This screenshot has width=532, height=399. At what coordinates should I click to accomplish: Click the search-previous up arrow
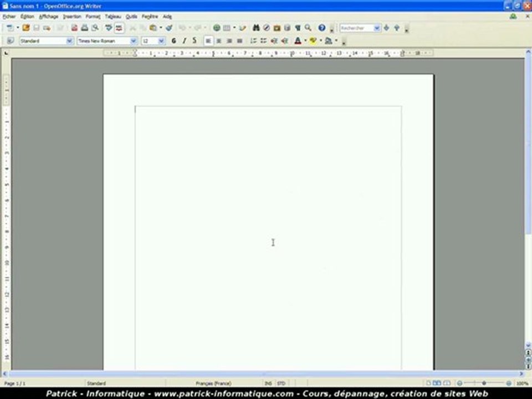397,28
